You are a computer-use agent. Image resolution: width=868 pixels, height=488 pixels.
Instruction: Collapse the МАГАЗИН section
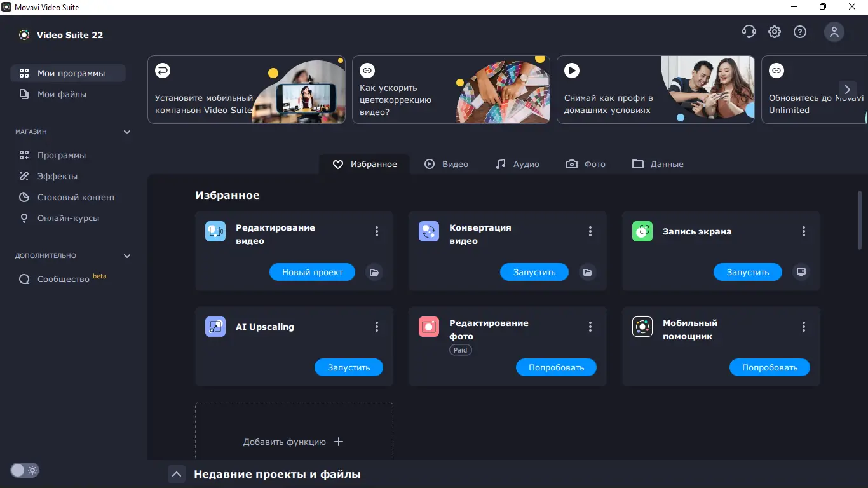[127, 132]
